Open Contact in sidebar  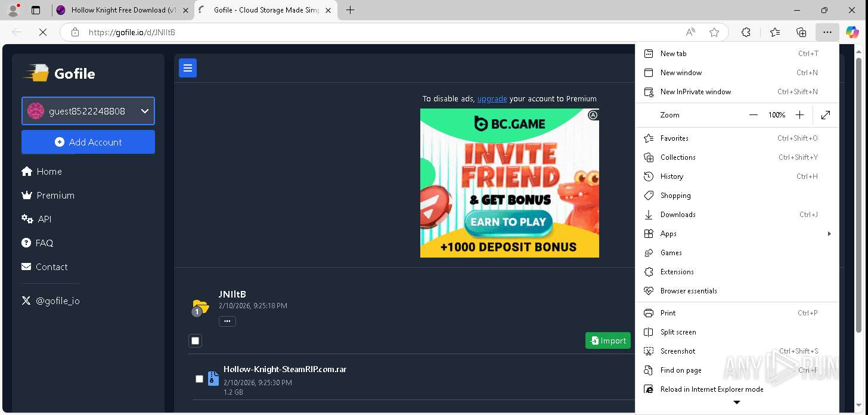point(45,267)
